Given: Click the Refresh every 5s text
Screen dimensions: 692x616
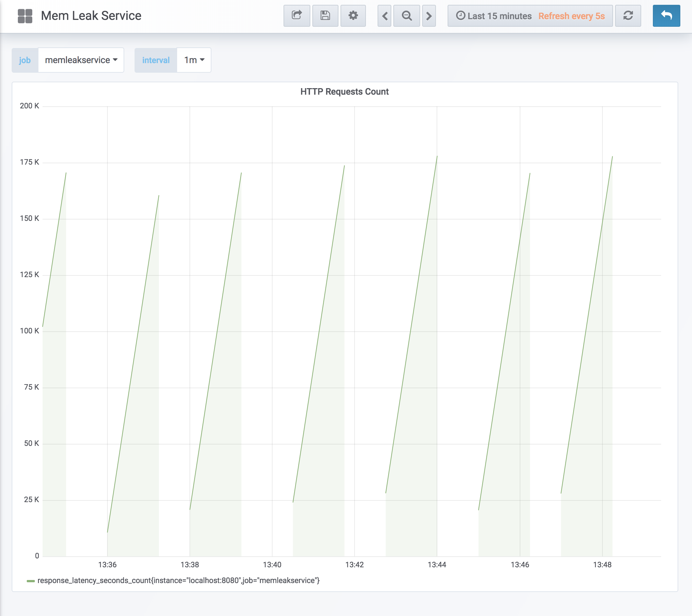Looking at the screenshot, I should coord(571,16).
